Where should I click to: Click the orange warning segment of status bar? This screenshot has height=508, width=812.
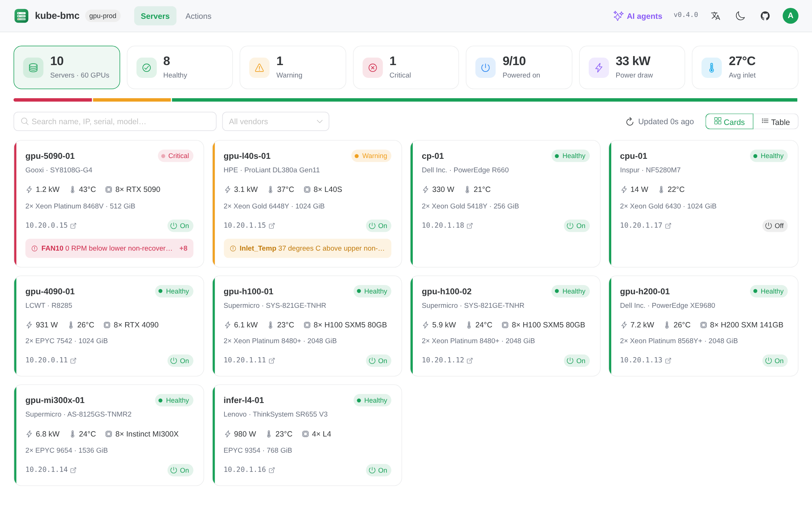tap(132, 100)
